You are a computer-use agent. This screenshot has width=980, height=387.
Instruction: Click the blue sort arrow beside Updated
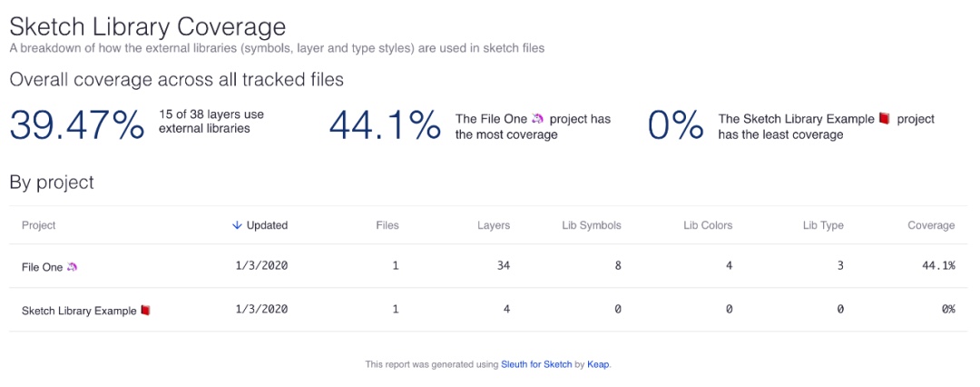237,225
